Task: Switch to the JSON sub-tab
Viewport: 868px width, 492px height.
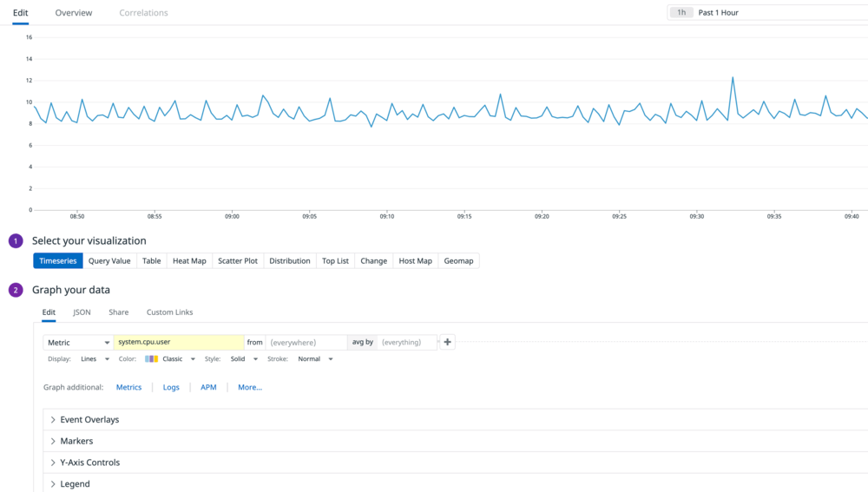Action: pos(82,312)
